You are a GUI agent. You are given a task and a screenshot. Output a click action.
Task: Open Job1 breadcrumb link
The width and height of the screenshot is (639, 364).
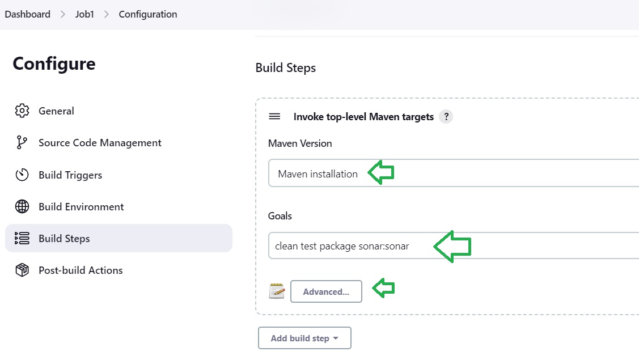click(84, 14)
